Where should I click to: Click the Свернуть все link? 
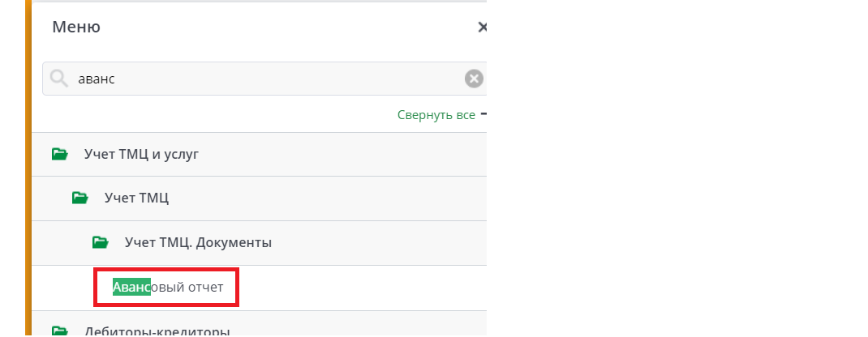[x=436, y=115]
